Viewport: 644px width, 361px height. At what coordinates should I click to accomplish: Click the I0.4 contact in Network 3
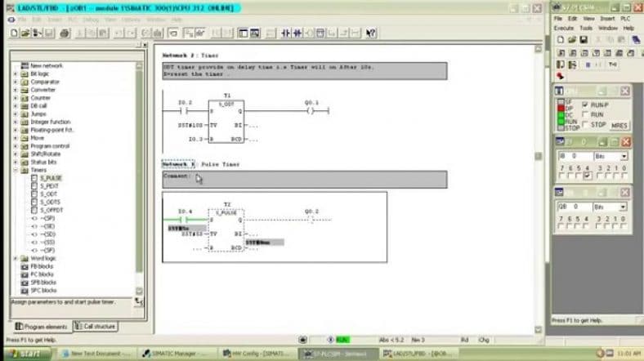184,220
